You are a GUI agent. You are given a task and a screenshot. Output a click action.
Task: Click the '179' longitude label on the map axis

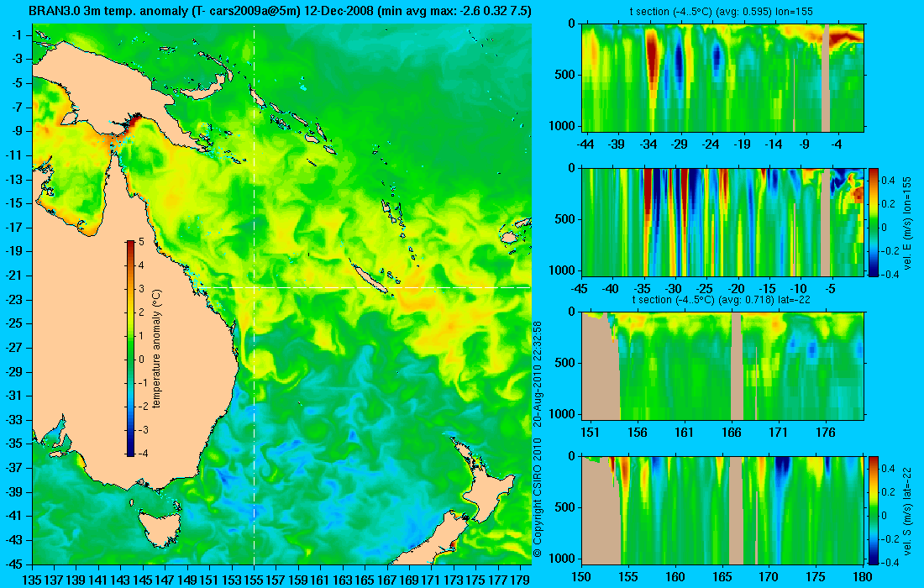click(520, 580)
